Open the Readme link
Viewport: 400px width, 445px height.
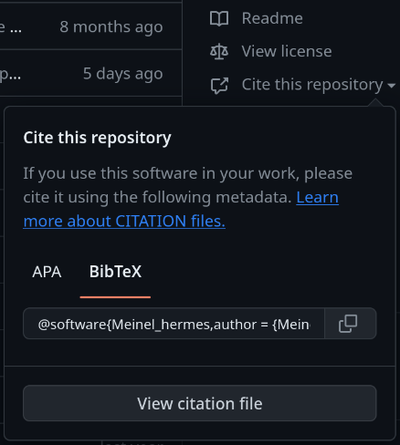272,18
